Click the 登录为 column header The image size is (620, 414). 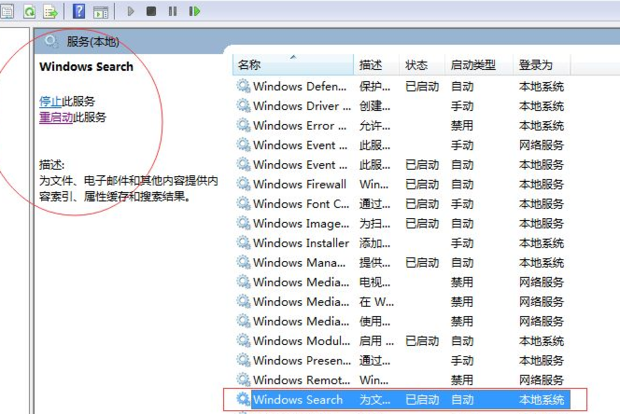tap(541, 65)
